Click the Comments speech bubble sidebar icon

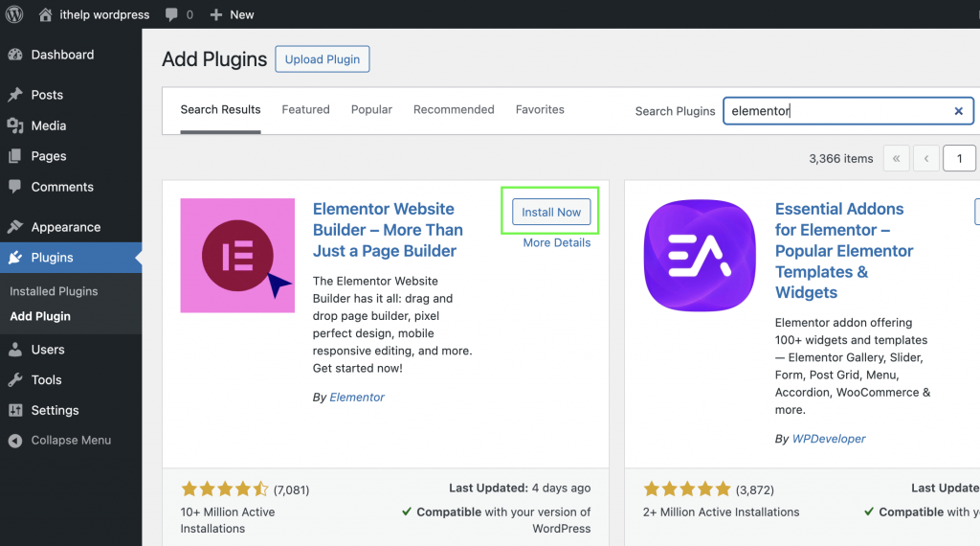pos(15,187)
